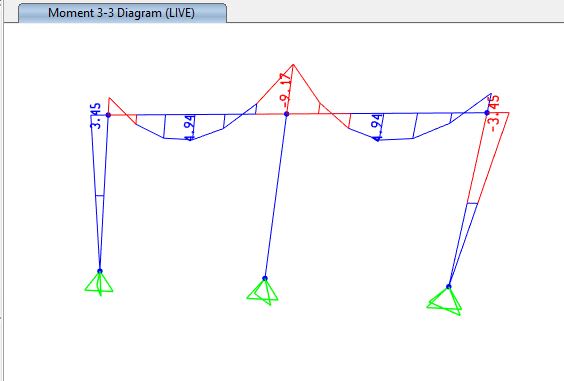Click the right green pinned support symbol
Image resolution: width=564 pixels, height=381 pixels.
[445, 301]
